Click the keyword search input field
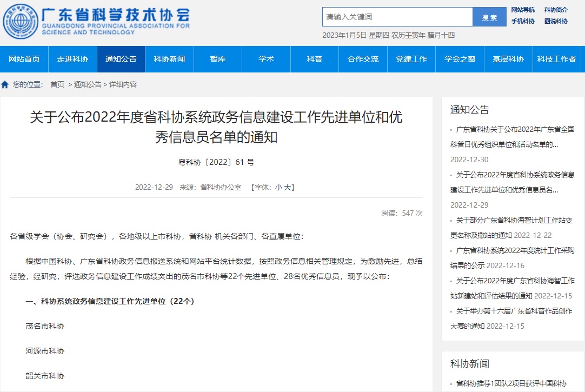585x392 pixels. tap(397, 17)
